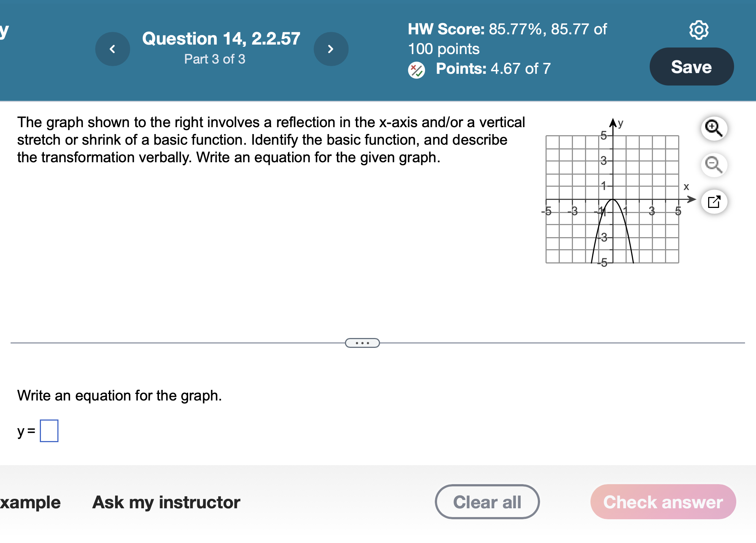
Task: Go to the previous question with the left arrow
Action: 113,49
